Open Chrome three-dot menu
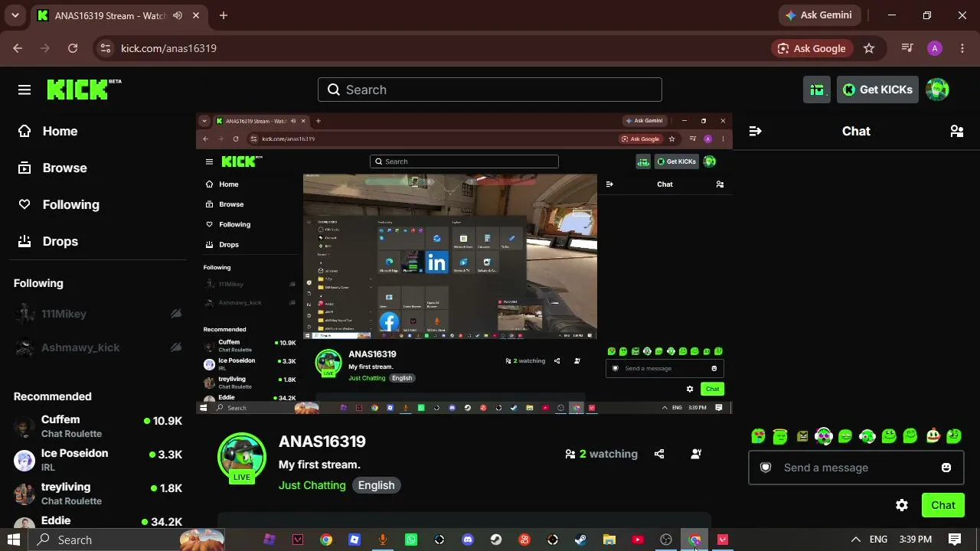980x551 pixels. point(962,48)
